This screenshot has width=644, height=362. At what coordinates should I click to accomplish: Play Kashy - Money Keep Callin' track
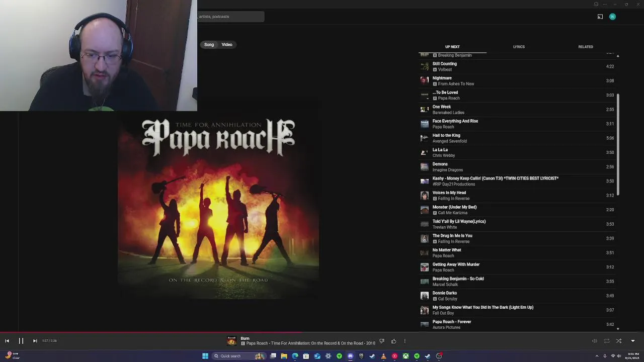[x=517, y=181]
